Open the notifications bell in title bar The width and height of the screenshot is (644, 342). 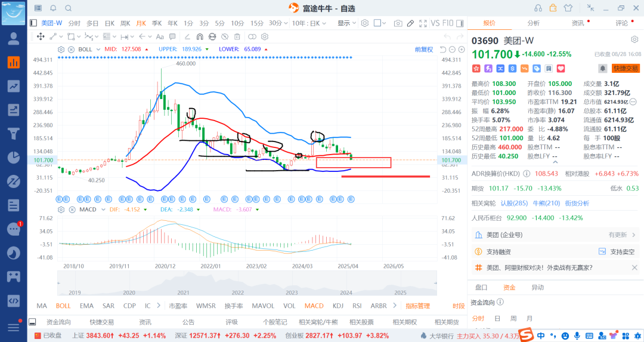coord(54,8)
